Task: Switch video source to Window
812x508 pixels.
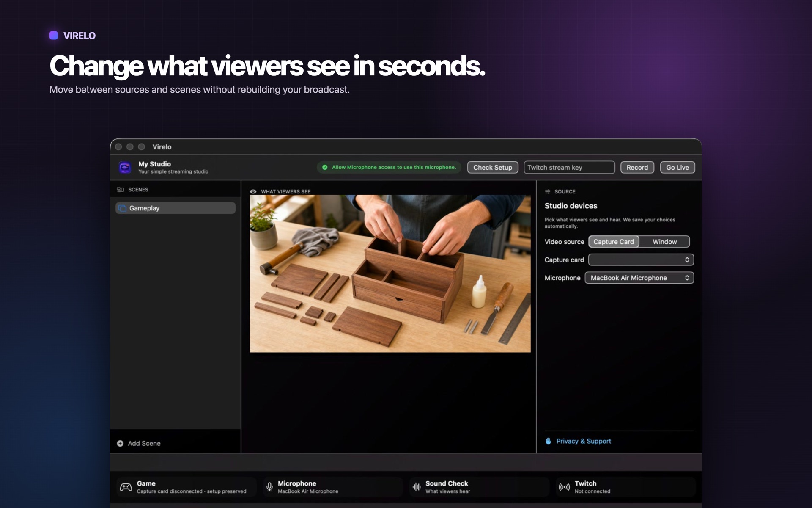Action: [x=664, y=242]
